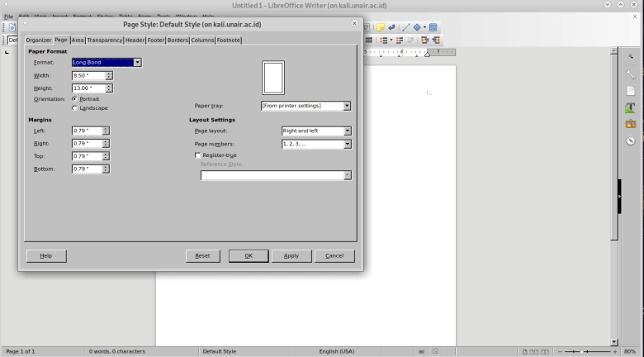
Task: Open the sidebar Navigator compass icon
Action: tap(631, 140)
